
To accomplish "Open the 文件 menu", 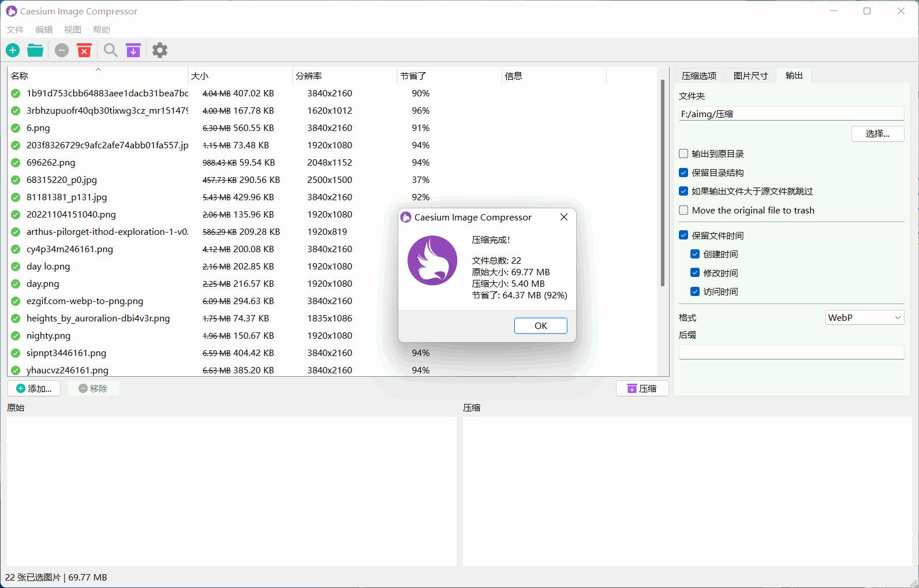I will 15,29.
